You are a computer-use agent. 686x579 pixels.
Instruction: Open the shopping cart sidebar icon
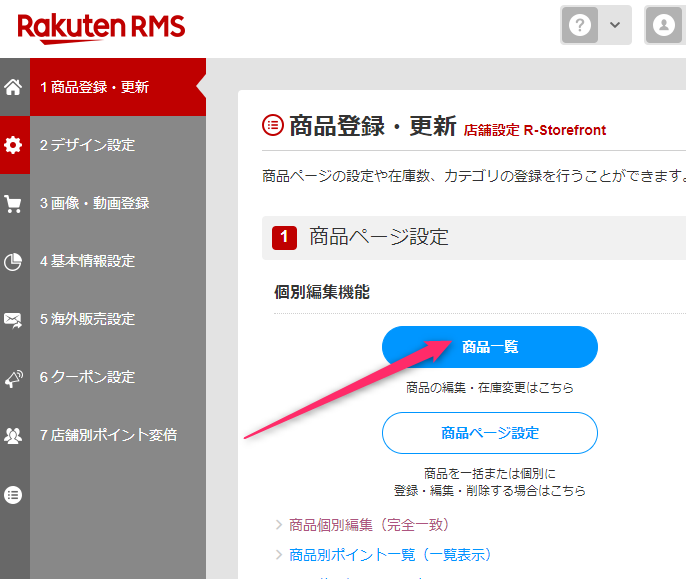[x=13, y=204]
